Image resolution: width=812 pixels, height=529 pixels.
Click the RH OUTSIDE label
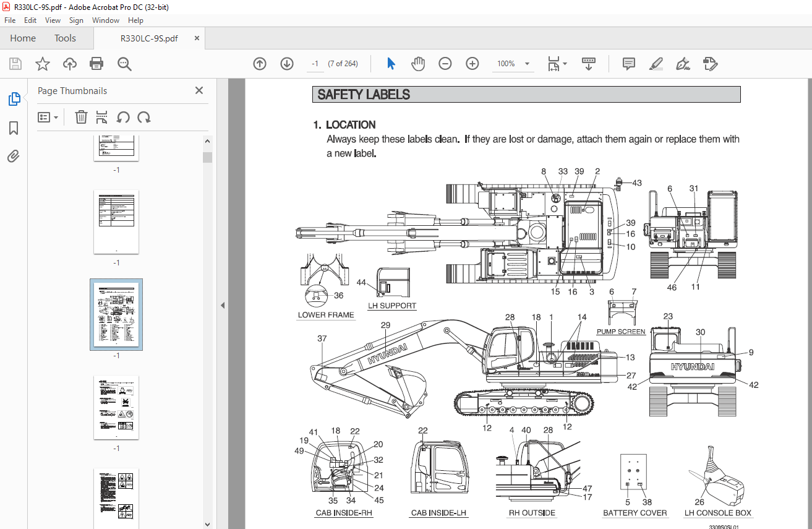click(532, 513)
